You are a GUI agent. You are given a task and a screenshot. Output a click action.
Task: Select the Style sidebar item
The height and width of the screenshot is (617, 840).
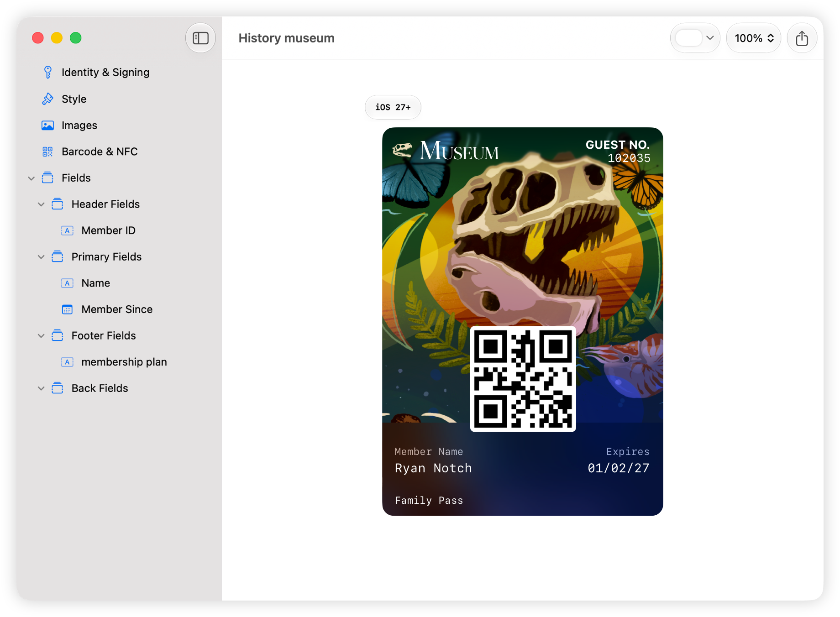119,99
